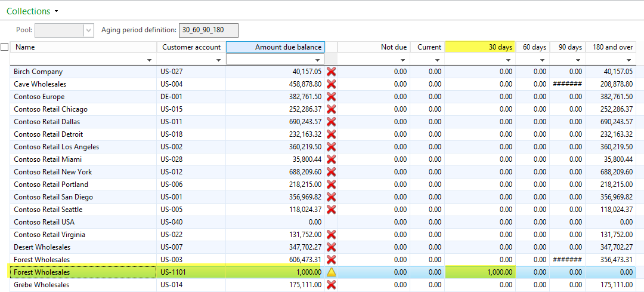This screenshot has width=644, height=292.
Task: Open the 30 days column filter dropdown
Action: coord(508,60)
